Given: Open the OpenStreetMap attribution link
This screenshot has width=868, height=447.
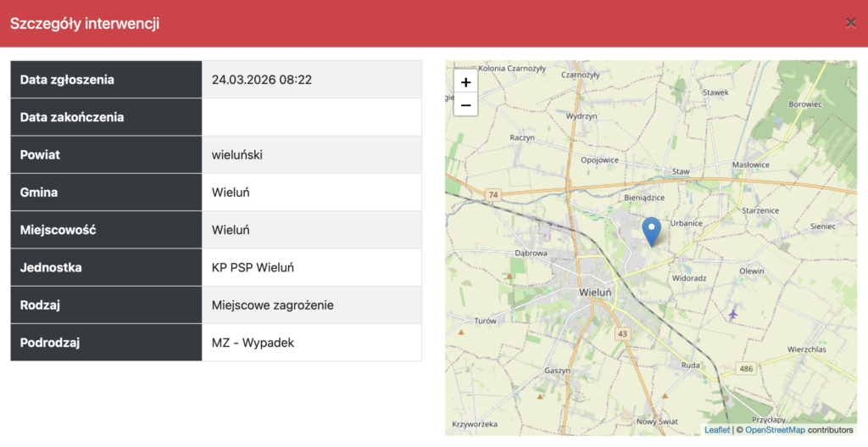Looking at the screenshot, I should [x=775, y=430].
